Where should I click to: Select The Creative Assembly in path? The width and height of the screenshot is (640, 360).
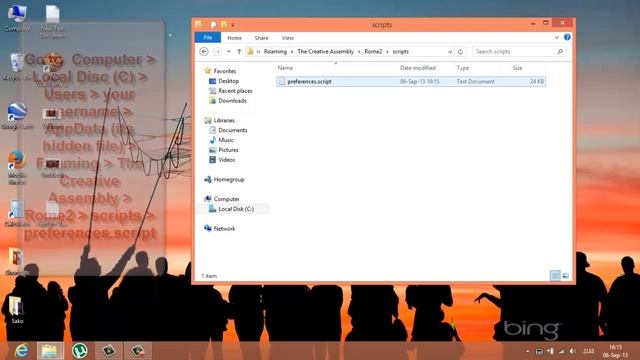(326, 52)
